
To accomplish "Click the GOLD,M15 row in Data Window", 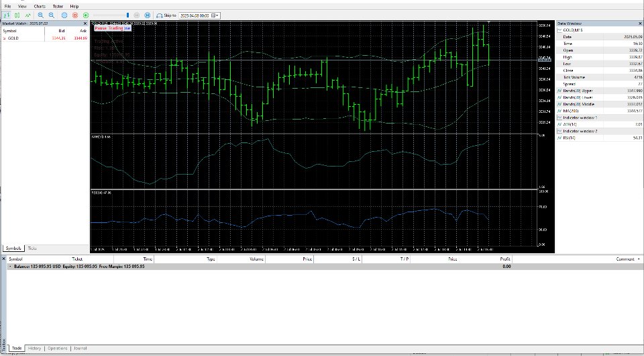I will 600,30.
